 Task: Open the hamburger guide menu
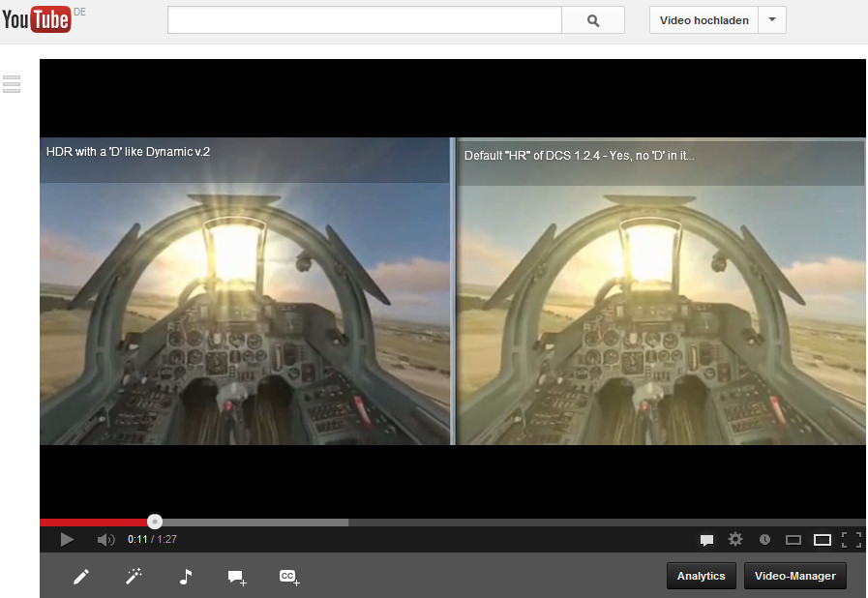point(12,84)
